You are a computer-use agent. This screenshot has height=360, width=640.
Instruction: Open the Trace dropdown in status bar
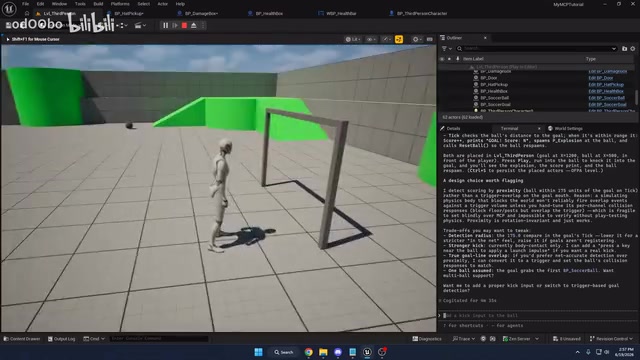464,339
